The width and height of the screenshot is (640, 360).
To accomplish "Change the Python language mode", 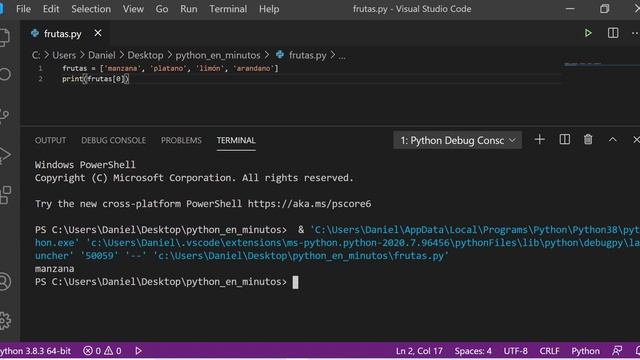I will (585, 351).
